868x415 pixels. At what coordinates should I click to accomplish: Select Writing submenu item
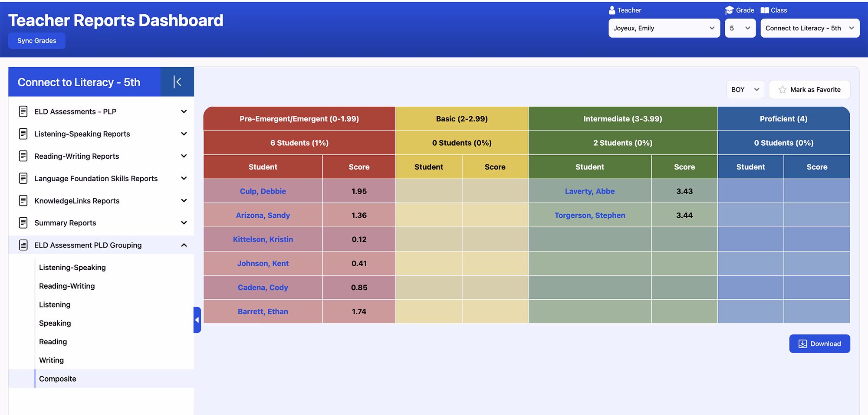point(51,360)
